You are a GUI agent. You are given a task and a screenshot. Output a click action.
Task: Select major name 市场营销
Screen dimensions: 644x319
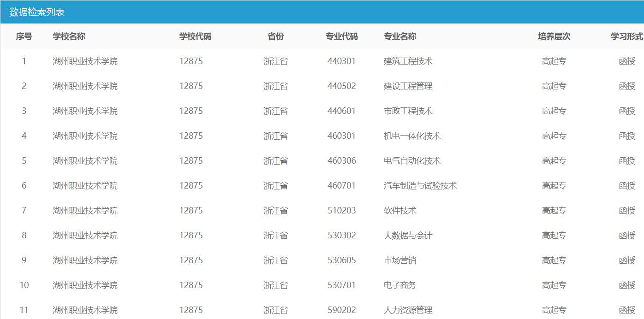click(400, 260)
